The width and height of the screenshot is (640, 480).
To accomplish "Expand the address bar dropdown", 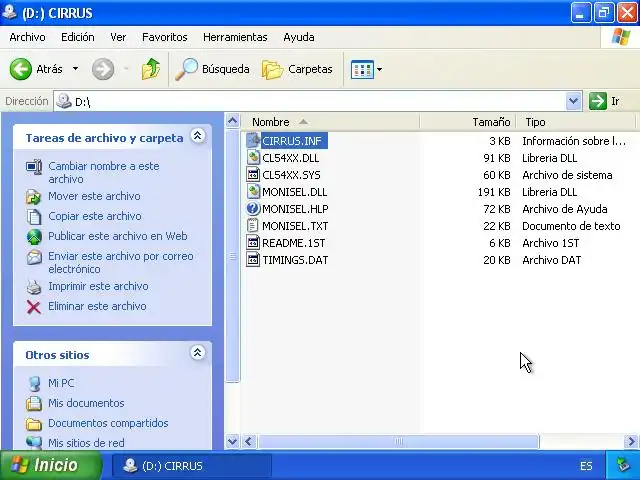I will (x=573, y=101).
